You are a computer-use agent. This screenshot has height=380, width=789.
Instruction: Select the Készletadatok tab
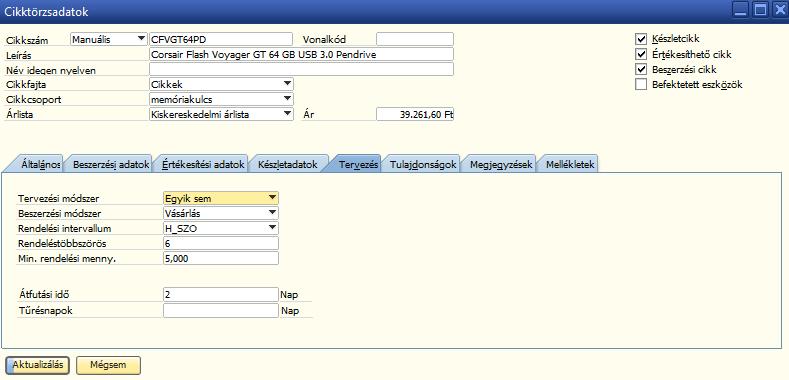(288, 164)
